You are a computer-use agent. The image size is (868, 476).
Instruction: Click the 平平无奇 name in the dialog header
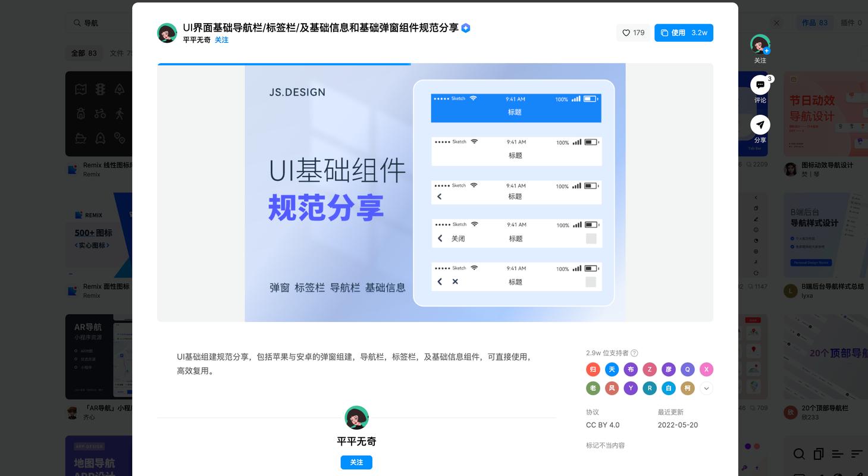pos(196,40)
